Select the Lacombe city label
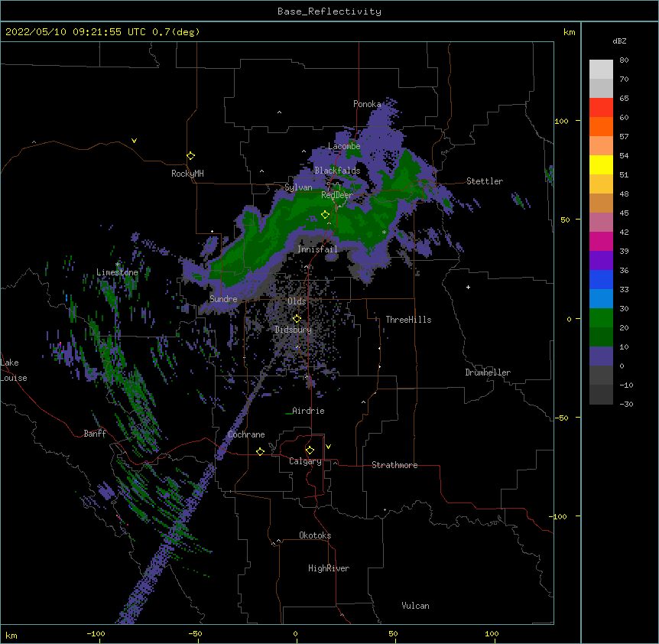659x644 pixels. 344,146
